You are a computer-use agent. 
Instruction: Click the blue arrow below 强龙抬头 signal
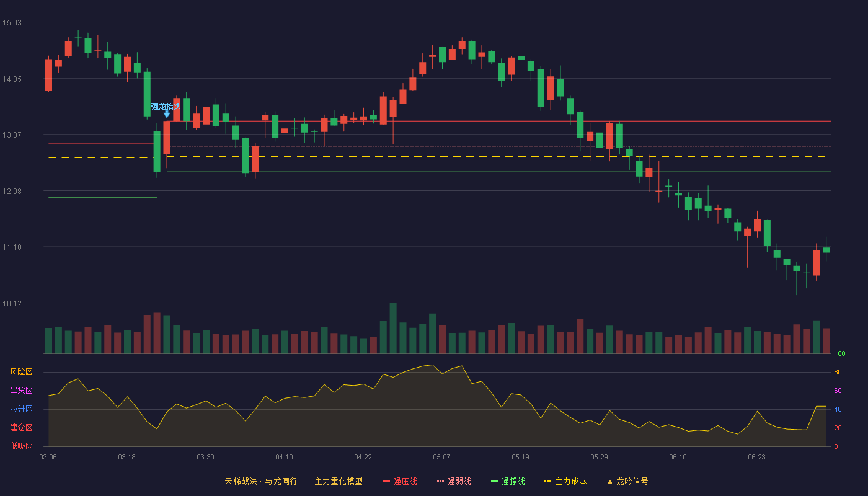click(167, 114)
